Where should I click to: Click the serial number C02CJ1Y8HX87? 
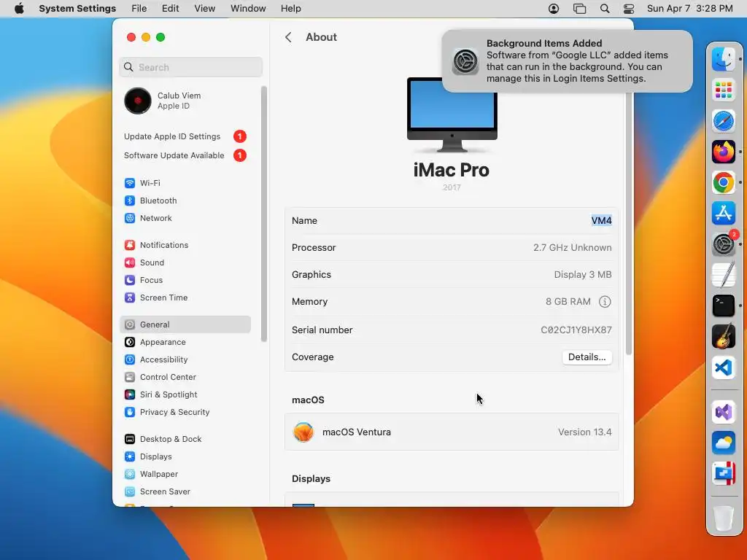click(x=576, y=330)
